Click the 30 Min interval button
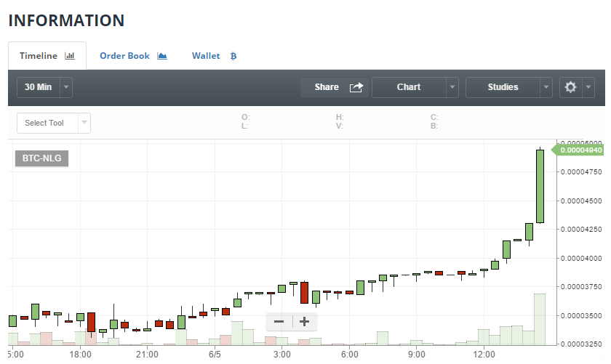The image size is (611, 364). click(38, 87)
